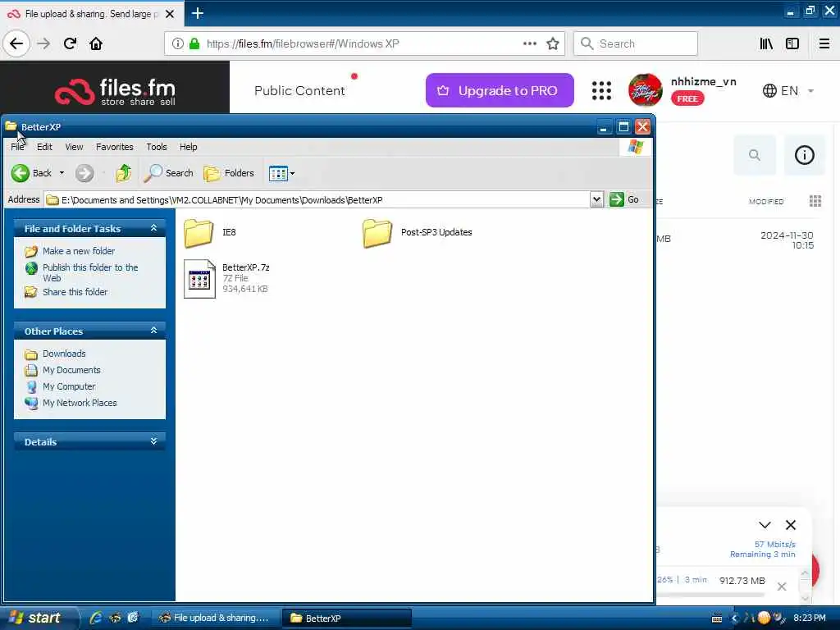Click the Go button next to Address

pos(624,200)
